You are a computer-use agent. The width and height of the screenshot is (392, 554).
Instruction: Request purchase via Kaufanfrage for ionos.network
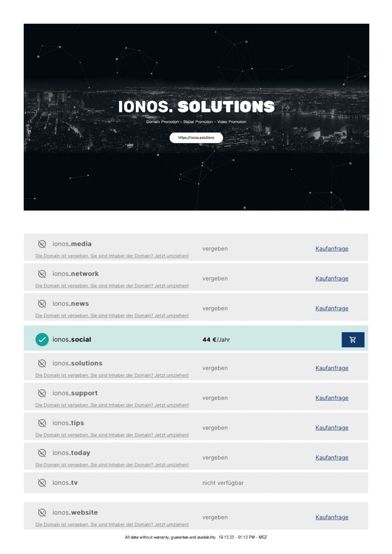[x=332, y=279]
